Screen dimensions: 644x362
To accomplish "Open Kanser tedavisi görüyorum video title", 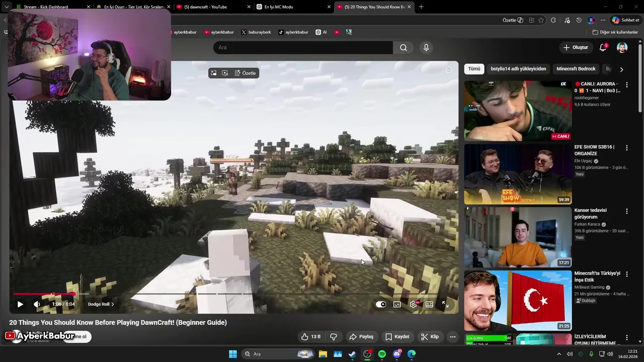I will pos(591,214).
